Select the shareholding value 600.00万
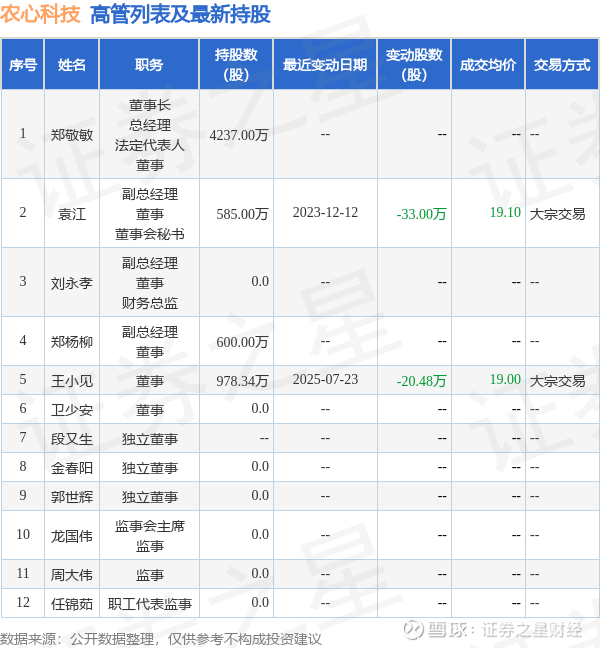Screen dimensions: 600x648 pos(243,342)
